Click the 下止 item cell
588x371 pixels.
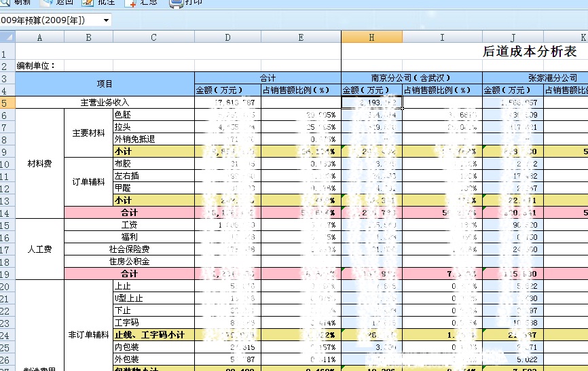pyautogui.click(x=153, y=311)
